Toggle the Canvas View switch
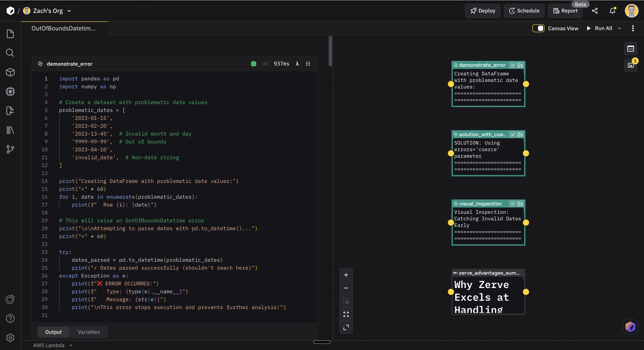The height and width of the screenshot is (350, 644). click(538, 28)
